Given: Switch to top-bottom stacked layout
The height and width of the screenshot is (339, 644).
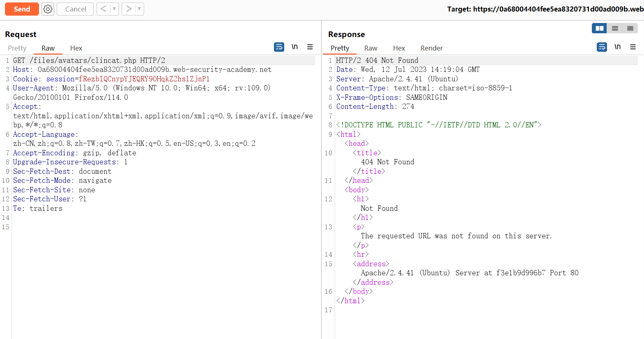Looking at the screenshot, I should pos(615,28).
